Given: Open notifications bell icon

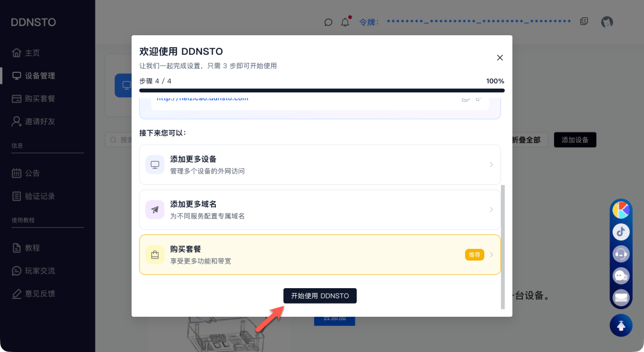Looking at the screenshot, I should tap(345, 22).
